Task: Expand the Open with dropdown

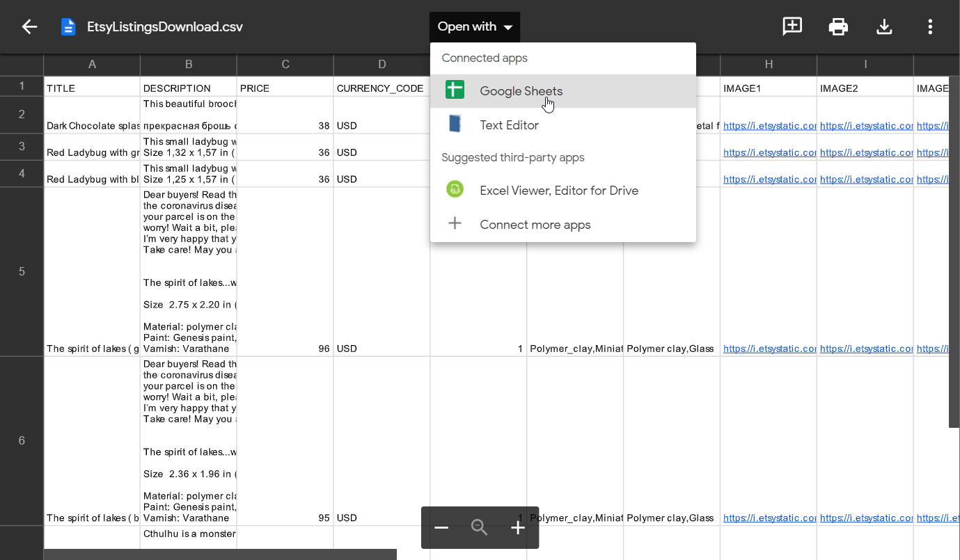Action: click(475, 27)
